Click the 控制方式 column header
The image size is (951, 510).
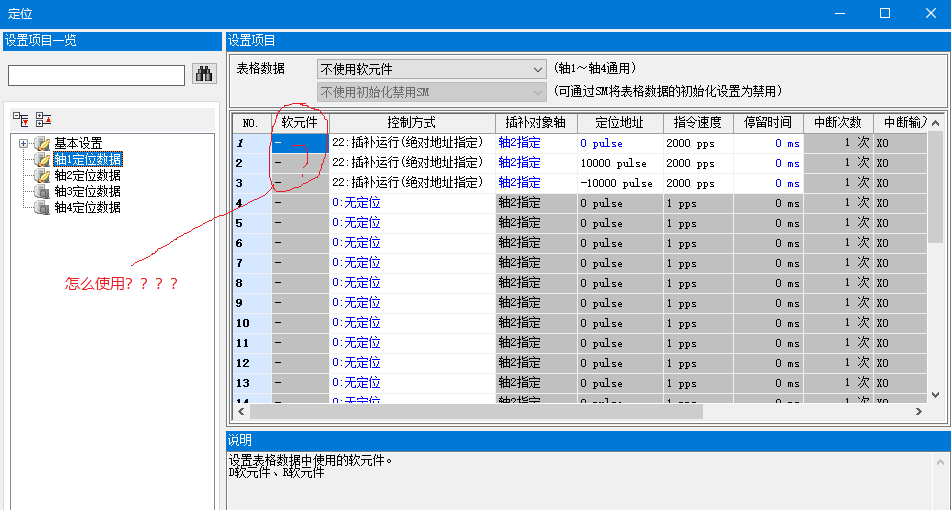click(411, 123)
